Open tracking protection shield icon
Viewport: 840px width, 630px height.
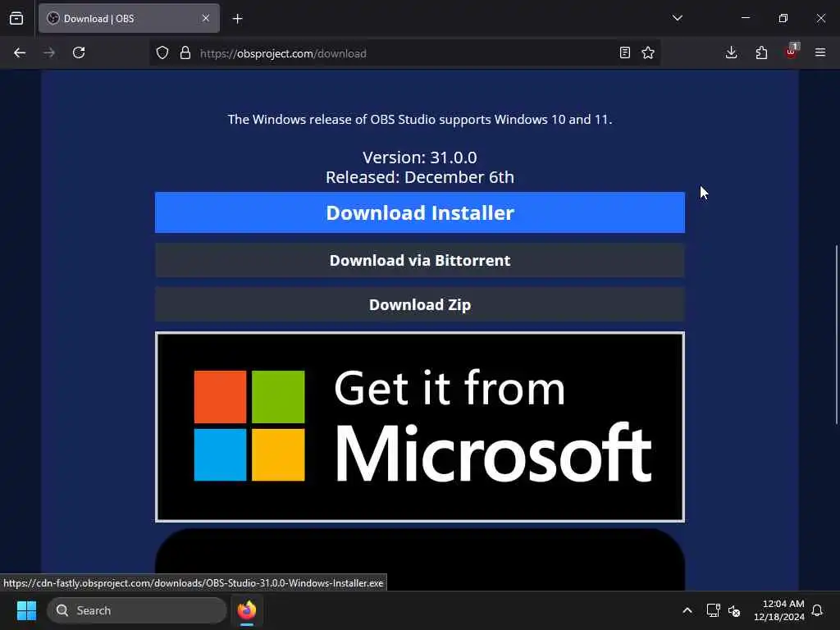[x=162, y=52]
